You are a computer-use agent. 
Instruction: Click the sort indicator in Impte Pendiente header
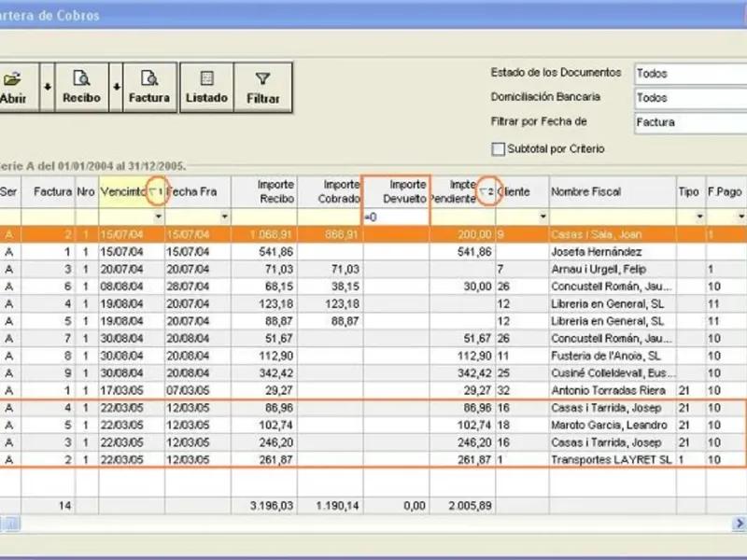(486, 191)
